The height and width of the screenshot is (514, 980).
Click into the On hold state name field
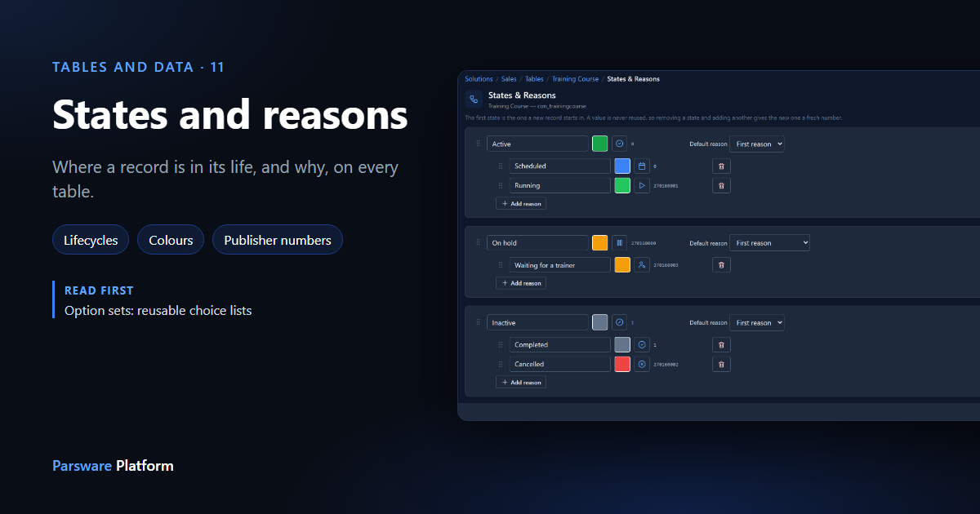537,242
